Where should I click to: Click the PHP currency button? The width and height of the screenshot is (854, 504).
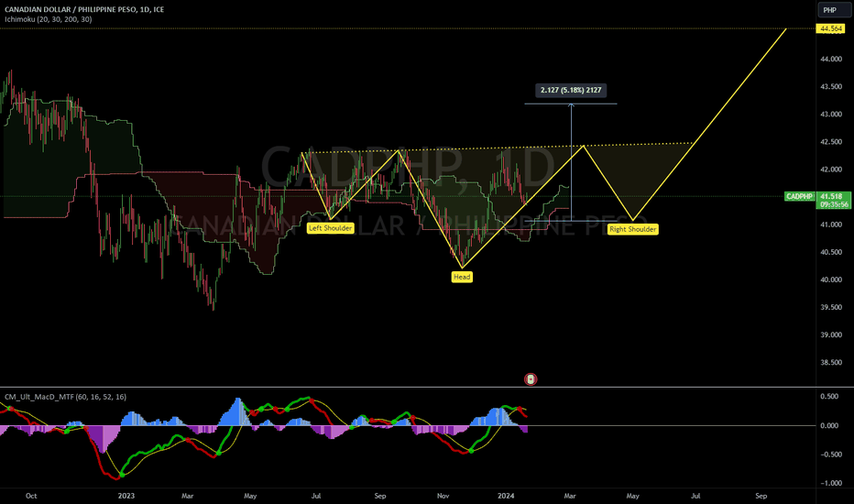pos(834,10)
